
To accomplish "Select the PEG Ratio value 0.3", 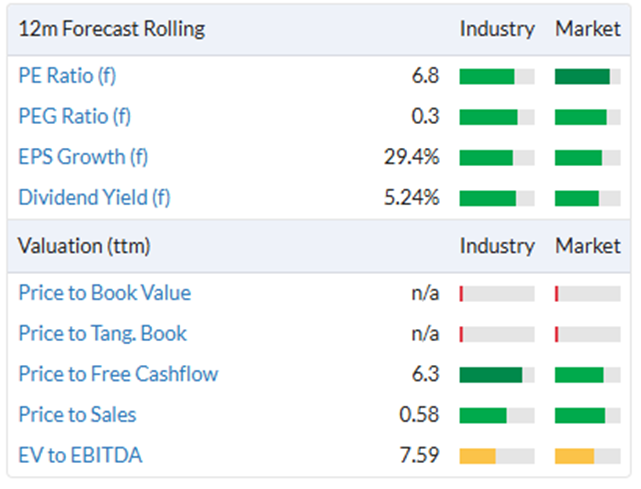I will [425, 116].
